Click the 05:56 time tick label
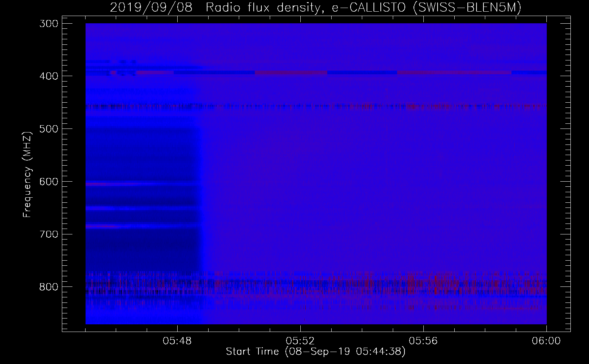589x364 pixels. pyautogui.click(x=423, y=341)
